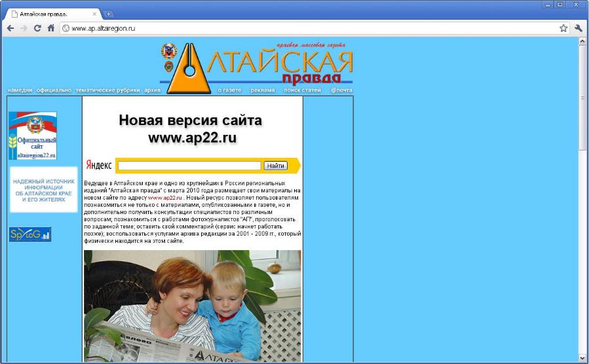Open тематические рубрики menu item
Viewport: 589px width, 364px height.
[x=108, y=90]
